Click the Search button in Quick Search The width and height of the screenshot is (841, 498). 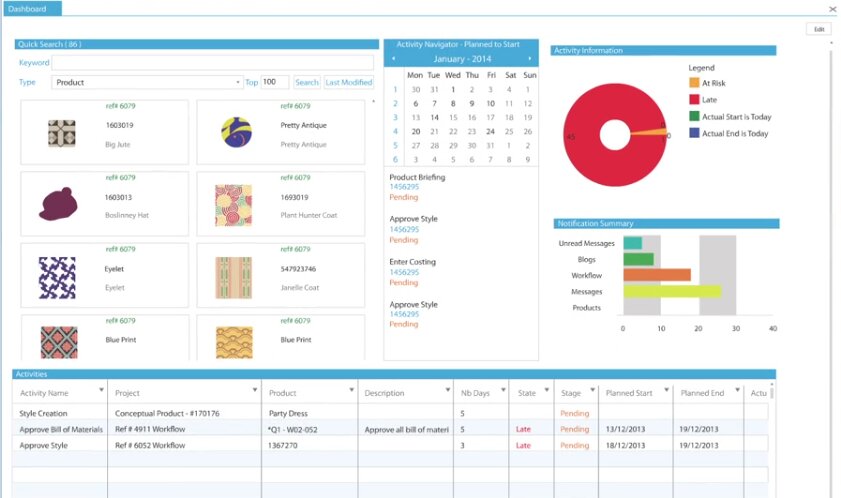pos(307,83)
